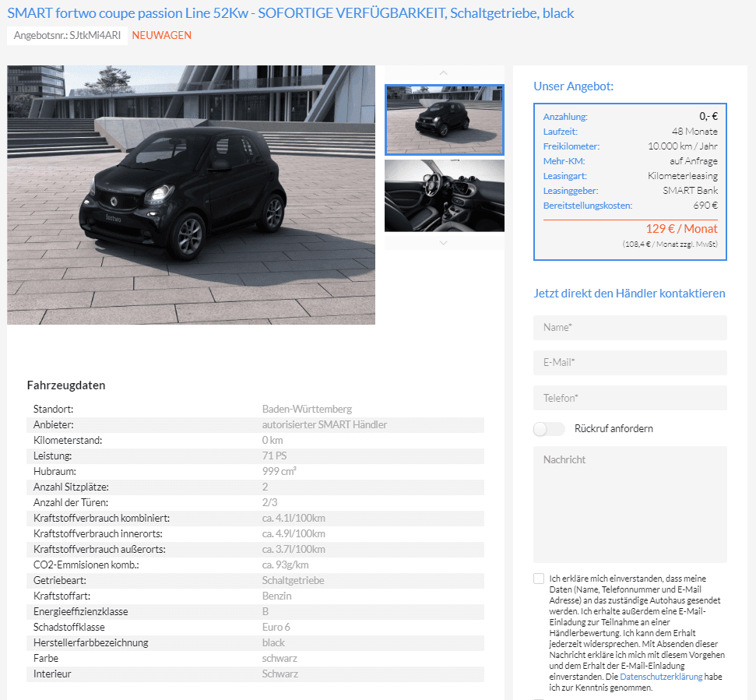Click the Kilometerstand value 0 km
756x700 pixels.
tap(273, 440)
